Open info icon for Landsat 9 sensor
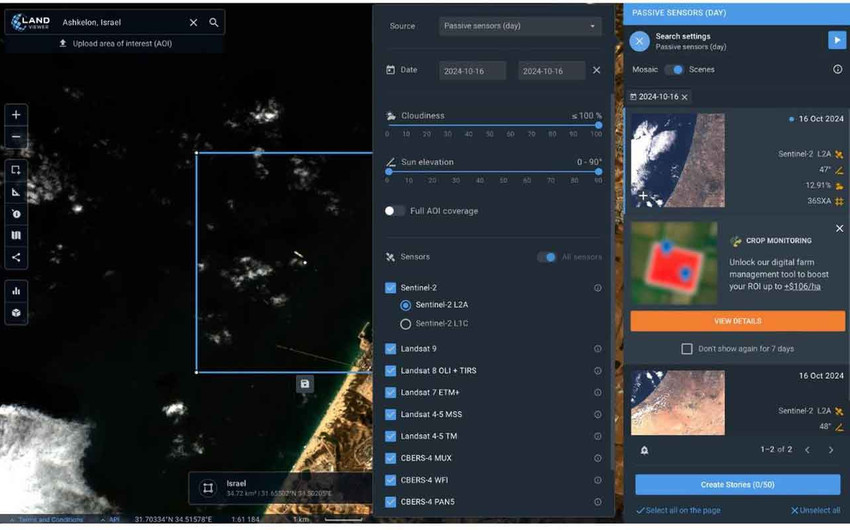The height and width of the screenshot is (530, 850). click(x=597, y=349)
